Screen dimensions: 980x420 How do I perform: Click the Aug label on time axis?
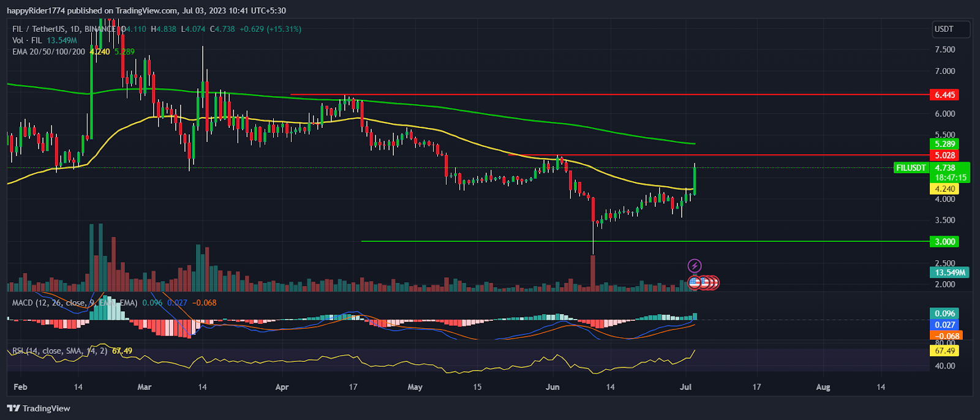[823, 387]
